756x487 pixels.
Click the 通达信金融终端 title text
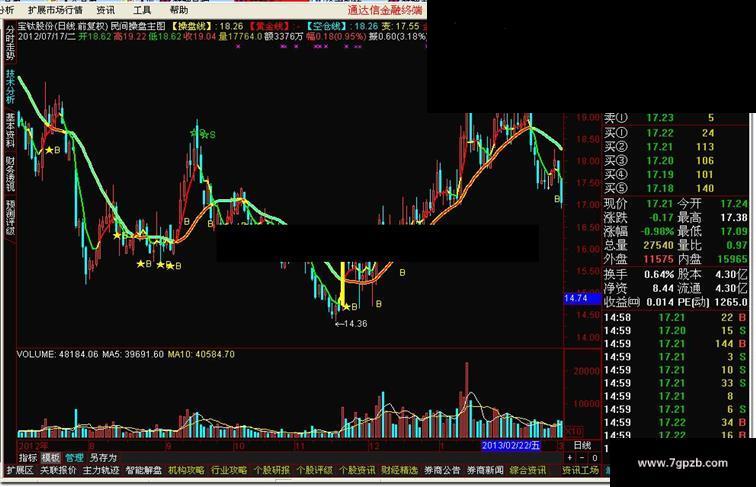[x=385, y=10]
